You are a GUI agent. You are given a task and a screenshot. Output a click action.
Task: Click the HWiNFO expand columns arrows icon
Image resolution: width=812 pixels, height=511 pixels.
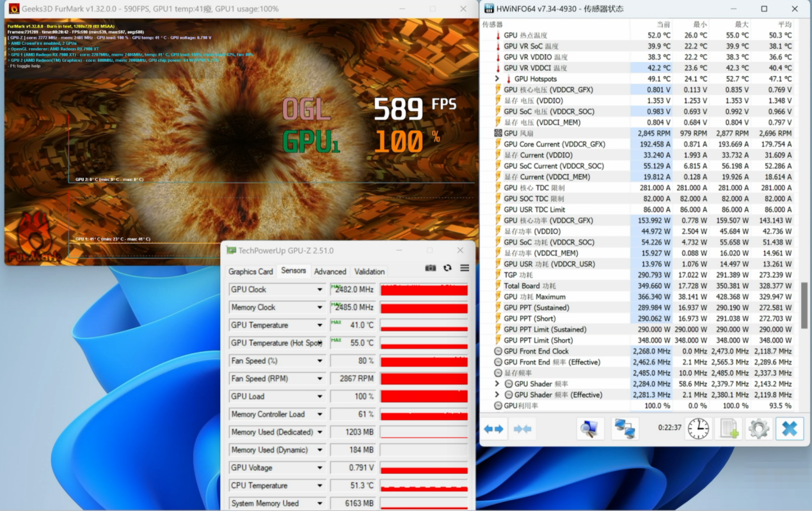pyautogui.click(x=493, y=428)
